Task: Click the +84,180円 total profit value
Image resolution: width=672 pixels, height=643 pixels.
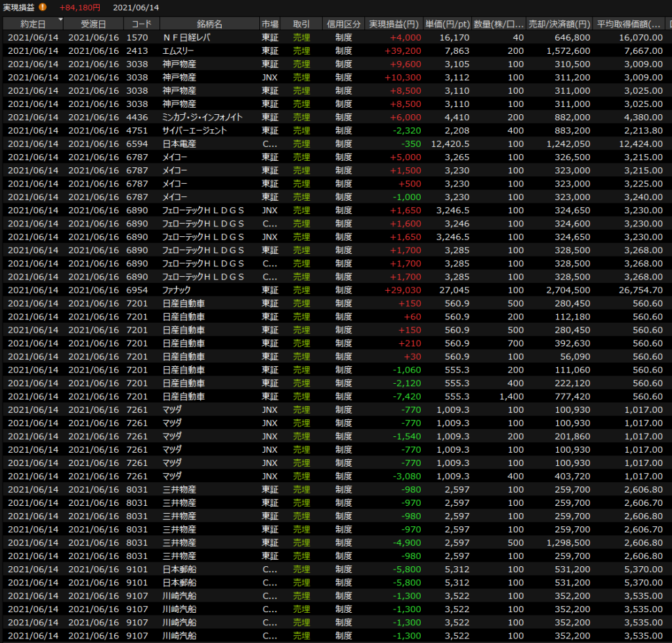Action: 79,7
